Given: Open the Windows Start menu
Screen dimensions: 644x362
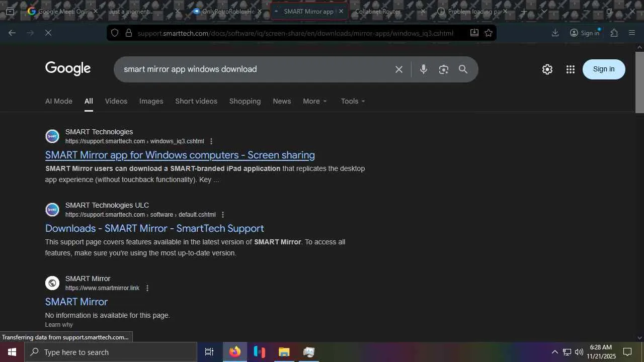Looking at the screenshot, I should coord(12,352).
